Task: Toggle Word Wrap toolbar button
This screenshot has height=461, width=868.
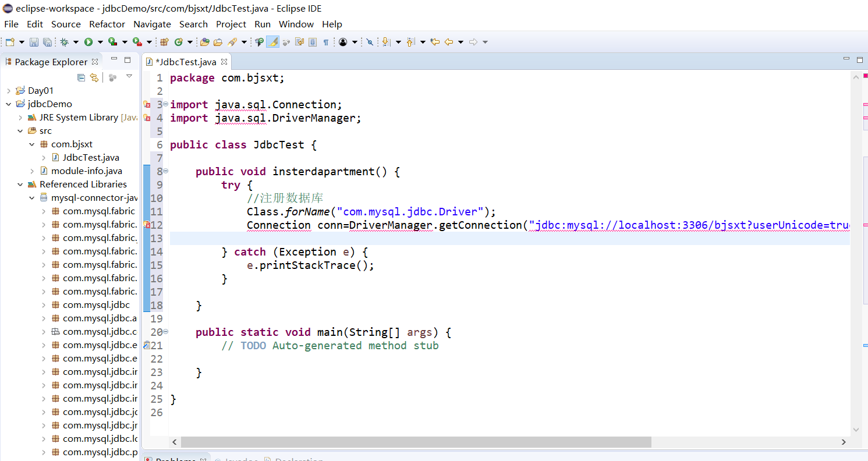Action: pos(299,42)
